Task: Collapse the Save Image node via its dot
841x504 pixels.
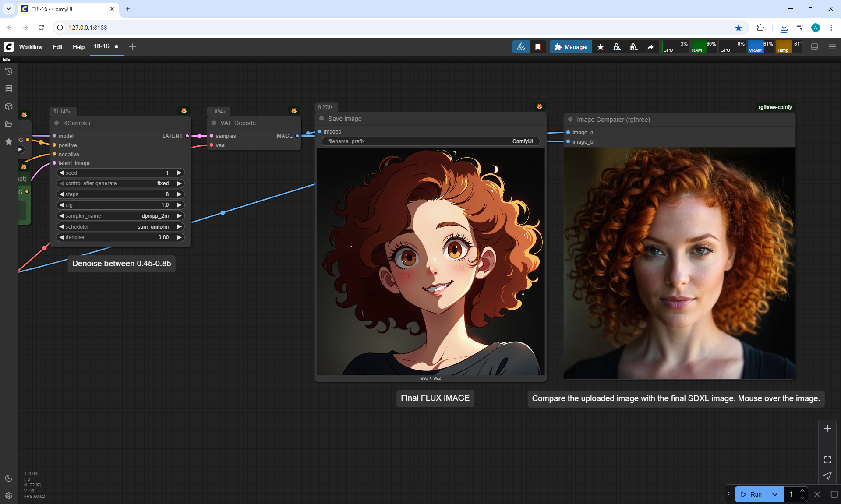Action: tap(322, 119)
